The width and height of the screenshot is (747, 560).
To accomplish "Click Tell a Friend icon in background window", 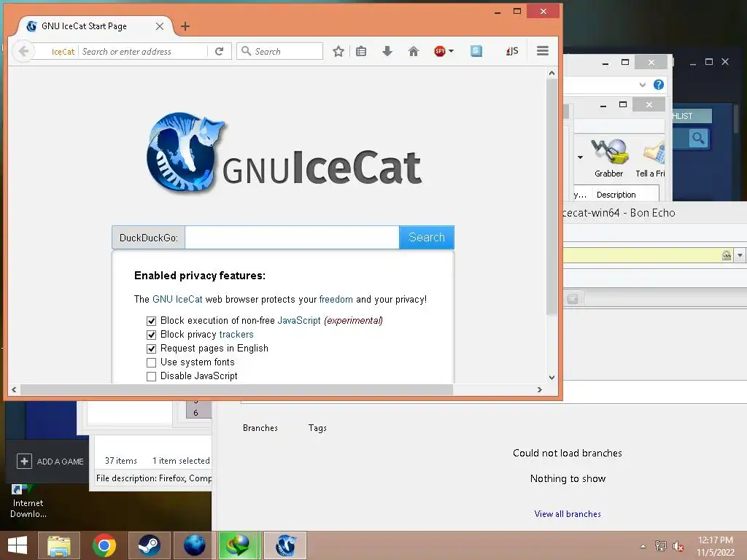I will (x=651, y=158).
